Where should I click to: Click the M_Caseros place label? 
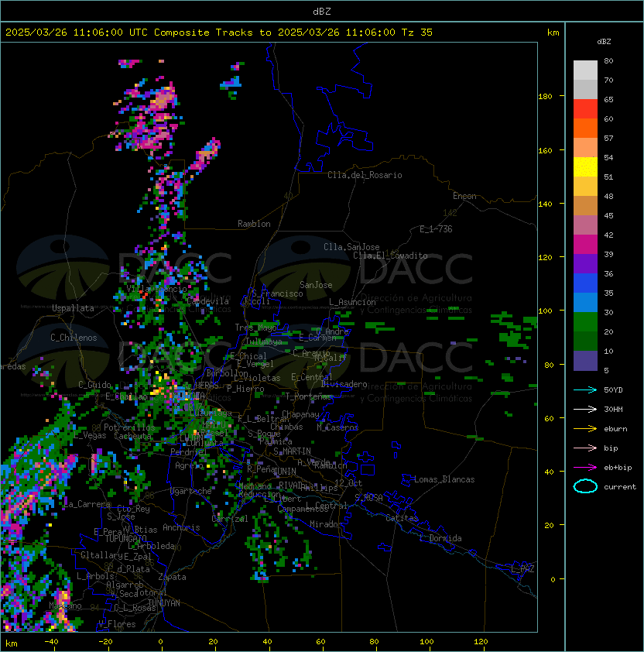[337, 427]
